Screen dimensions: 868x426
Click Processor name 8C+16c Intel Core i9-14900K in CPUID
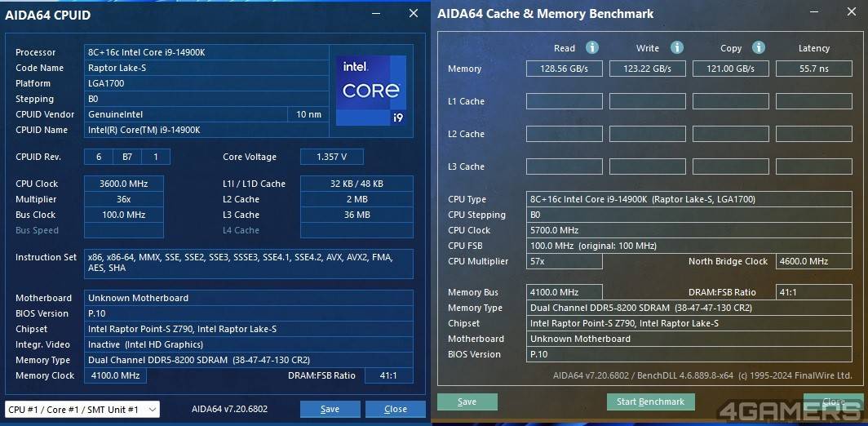[206, 52]
